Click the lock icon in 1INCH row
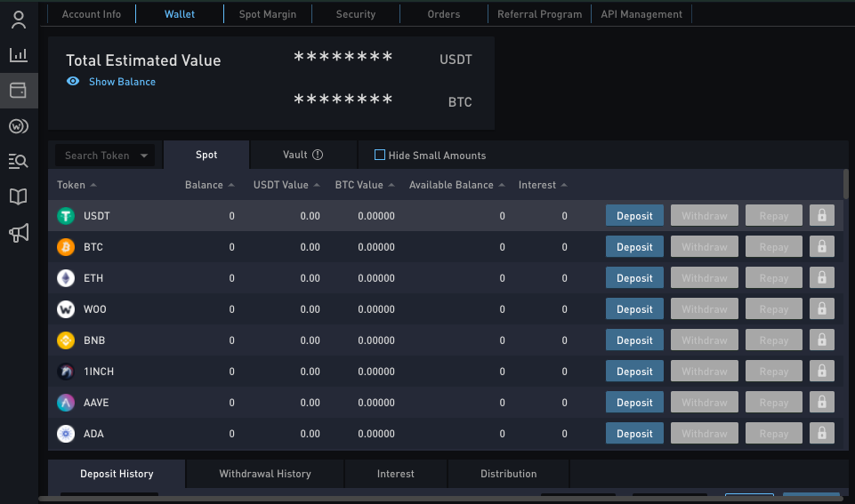Image resolution: width=855 pixels, height=504 pixels. click(x=822, y=371)
